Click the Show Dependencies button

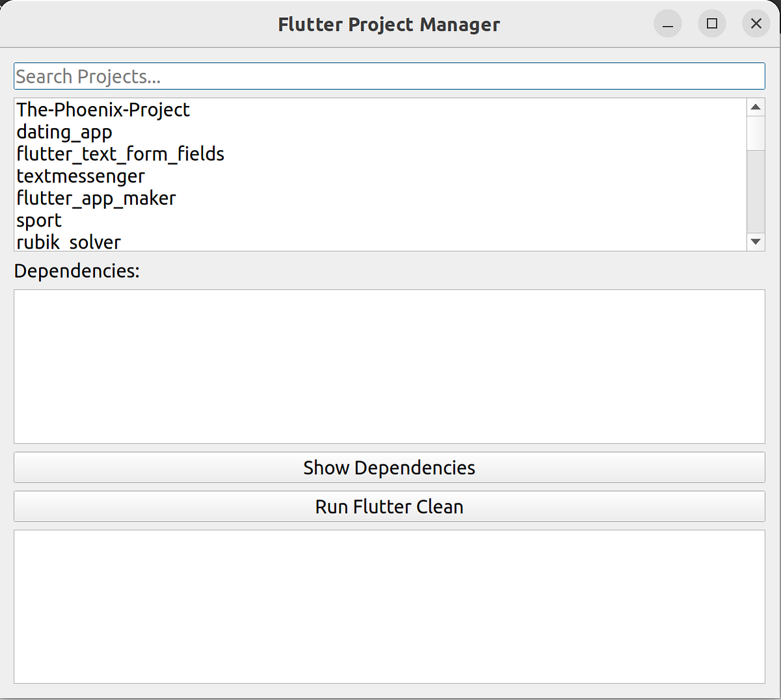(389, 467)
